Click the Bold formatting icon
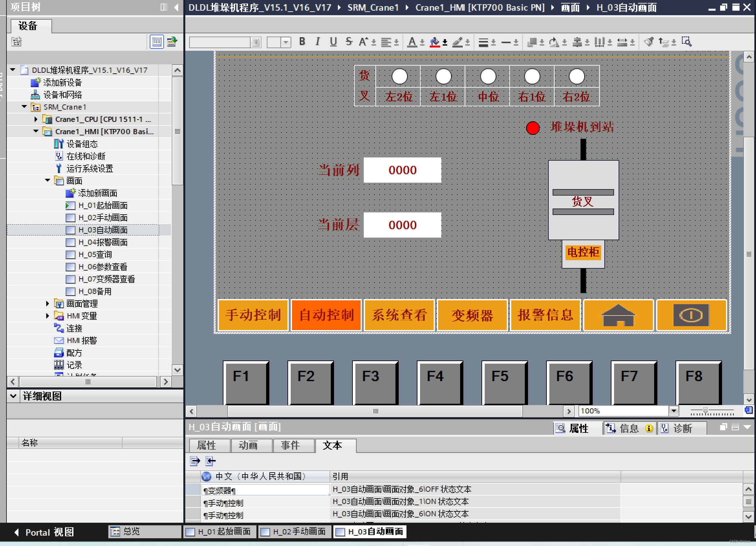This screenshot has width=756, height=546. [302, 42]
